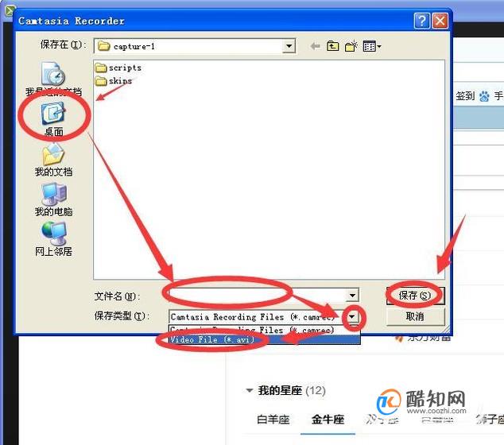Click the file name input field
The height and width of the screenshot is (445, 504).
[x=257, y=295]
